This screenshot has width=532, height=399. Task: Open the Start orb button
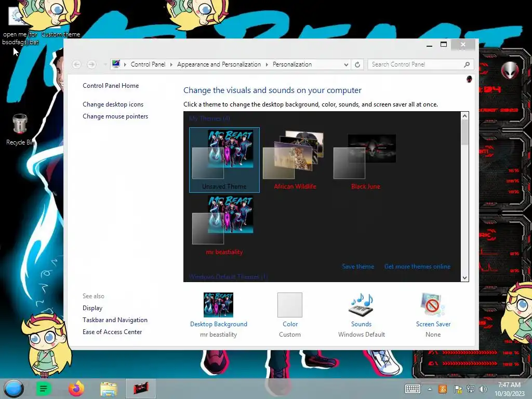tap(14, 389)
